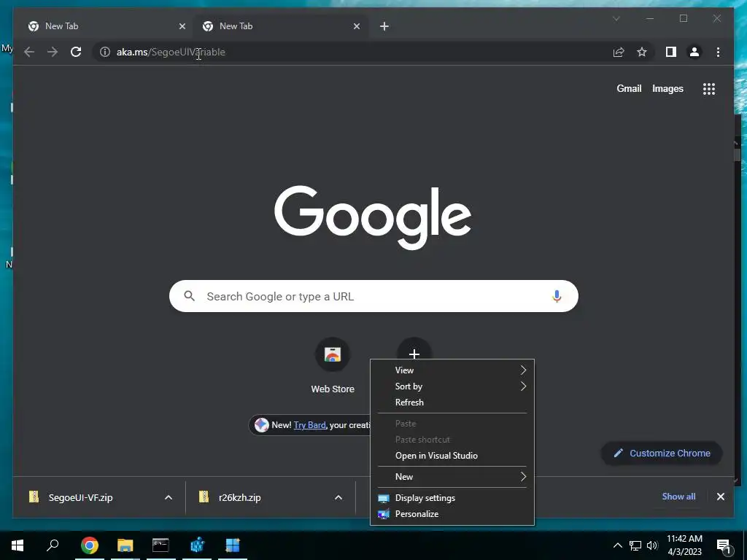Reload the page with the refresh icon
Viewport: 747px width, 560px height.
[76, 52]
